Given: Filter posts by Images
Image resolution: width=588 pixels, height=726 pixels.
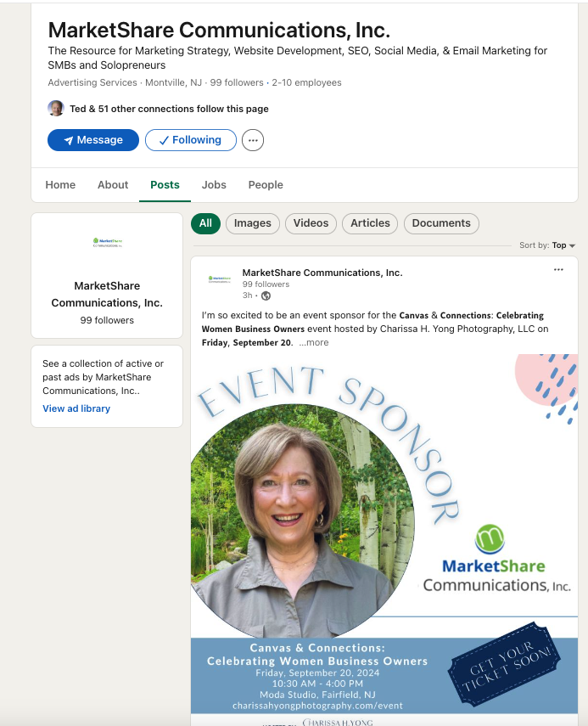Looking at the screenshot, I should coord(253,223).
